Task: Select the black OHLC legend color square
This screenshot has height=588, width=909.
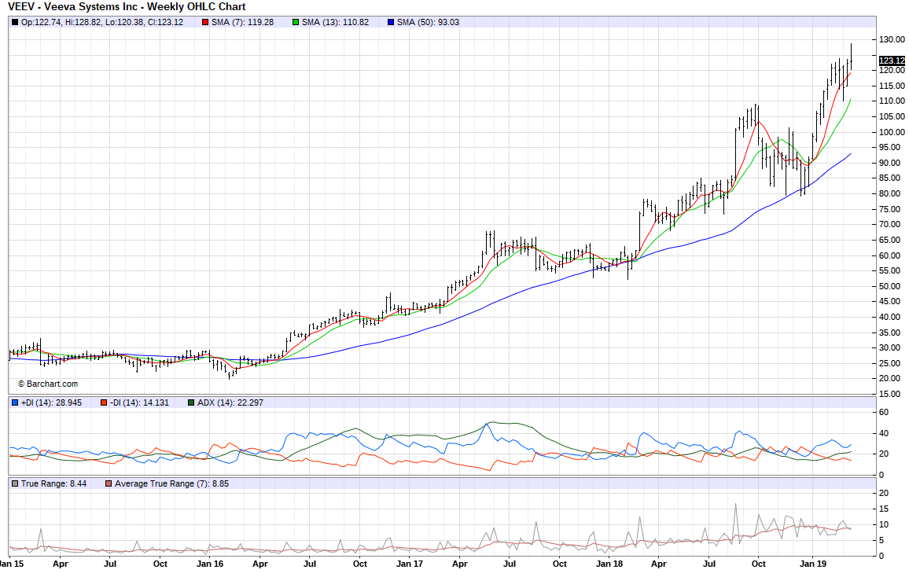Action: click(x=15, y=23)
